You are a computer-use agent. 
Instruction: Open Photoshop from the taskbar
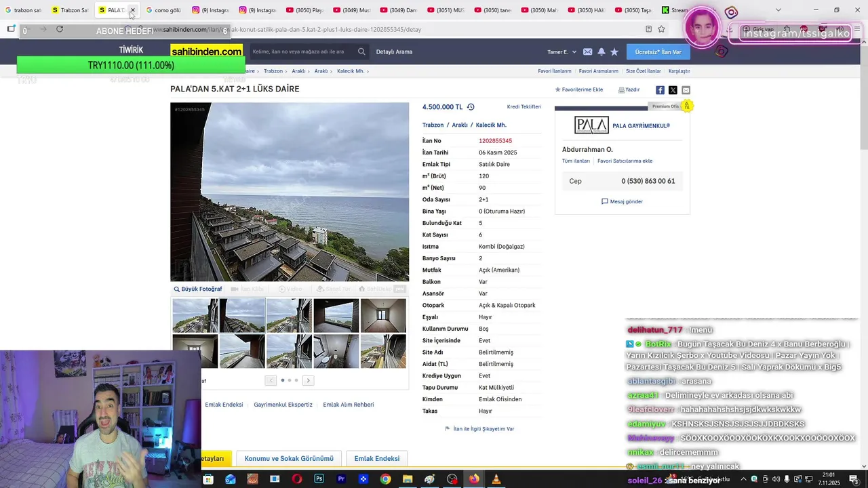319,479
